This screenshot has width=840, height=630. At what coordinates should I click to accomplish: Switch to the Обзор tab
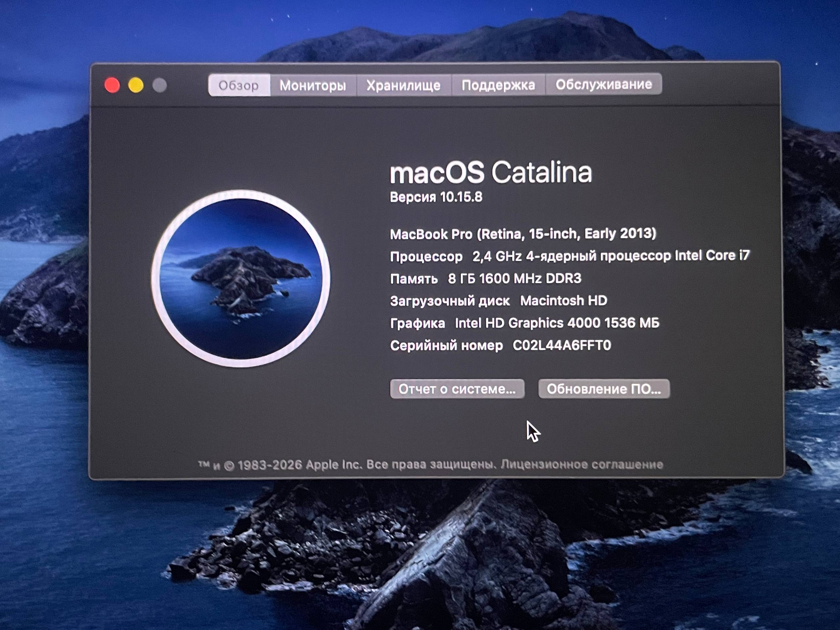pos(239,85)
